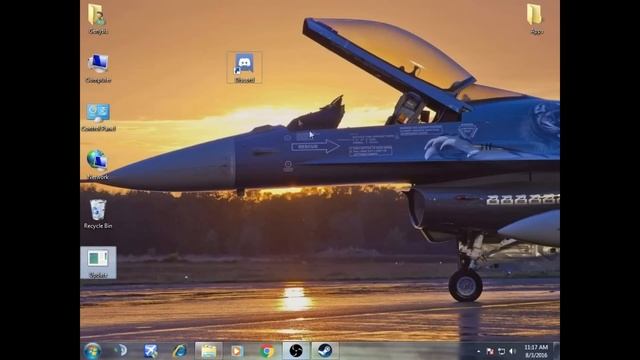640x360 pixels.
Task: Launch Internet Explorer from the taskbar
Action: click(179, 351)
